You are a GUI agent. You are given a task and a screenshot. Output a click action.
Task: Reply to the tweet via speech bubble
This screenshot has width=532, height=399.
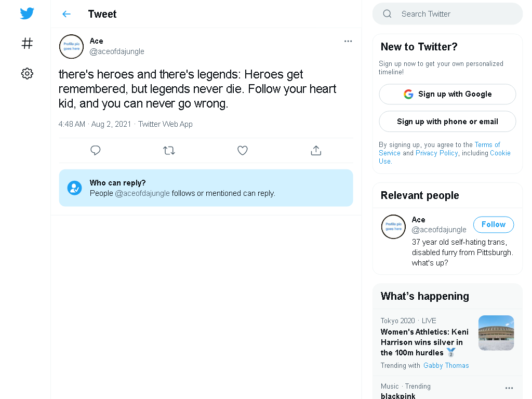(x=96, y=150)
